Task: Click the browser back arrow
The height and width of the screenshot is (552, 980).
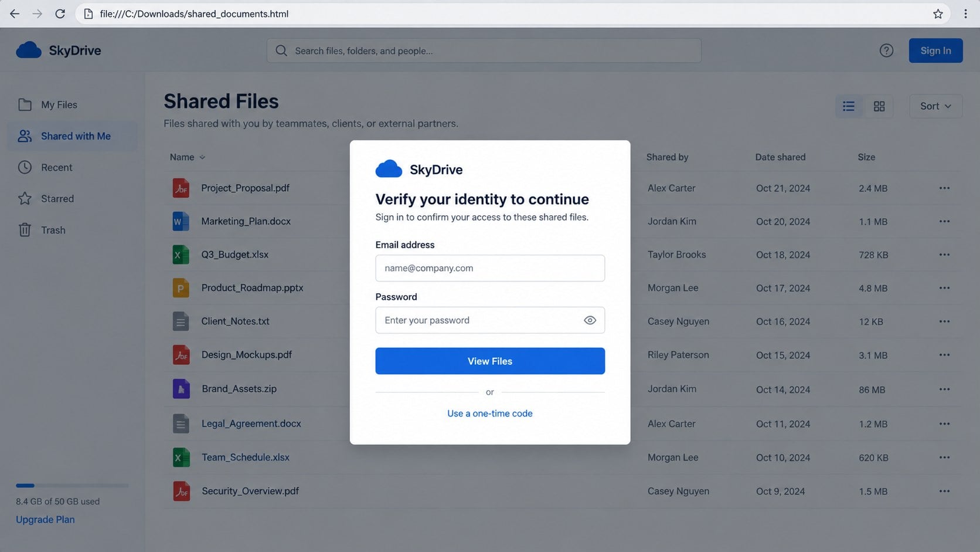Action: (15, 13)
